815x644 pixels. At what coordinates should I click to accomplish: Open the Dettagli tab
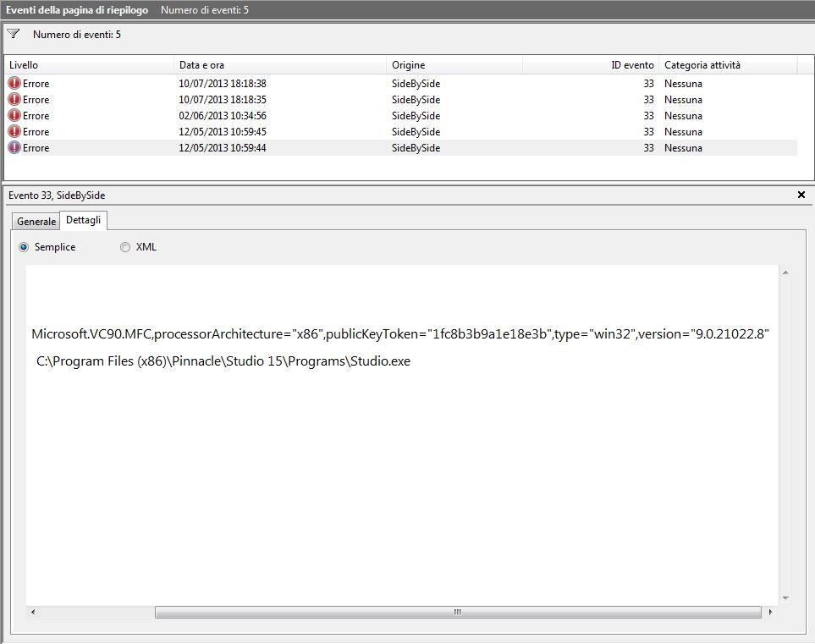[x=83, y=220]
